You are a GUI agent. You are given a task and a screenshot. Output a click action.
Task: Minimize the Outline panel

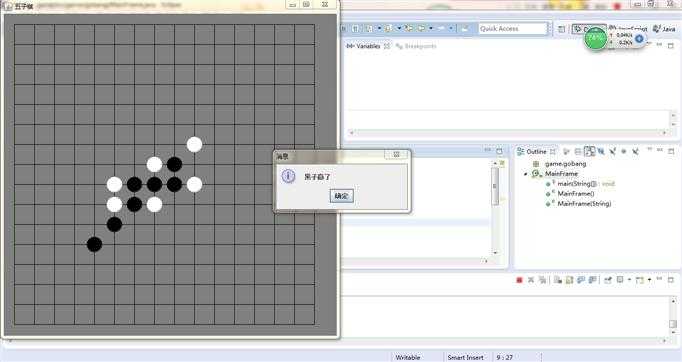click(x=660, y=150)
